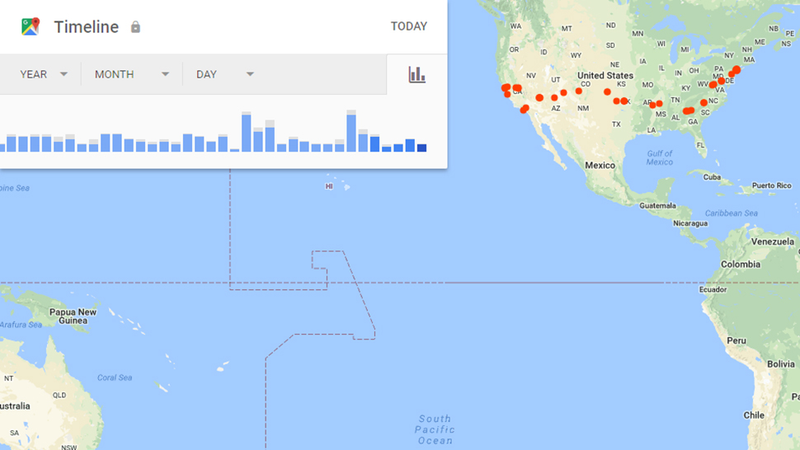Click the northeasternmost red dot near New Jersey
This screenshot has width=800, height=450.
click(736, 69)
